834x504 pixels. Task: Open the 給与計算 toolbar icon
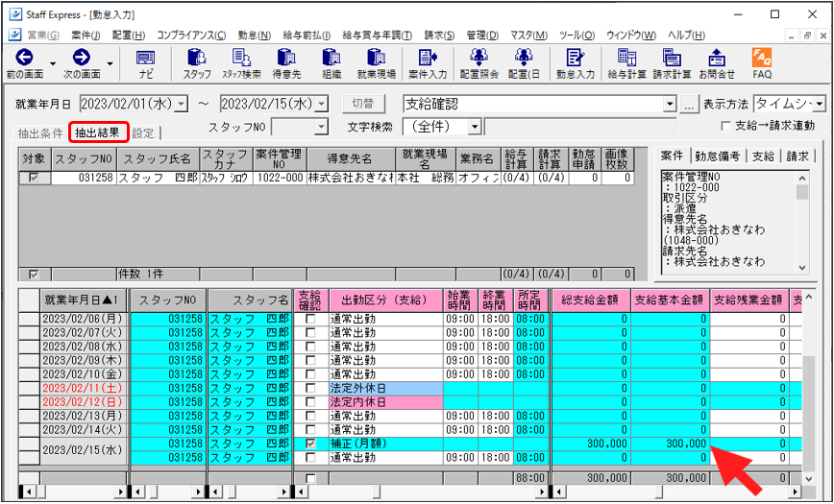627,60
